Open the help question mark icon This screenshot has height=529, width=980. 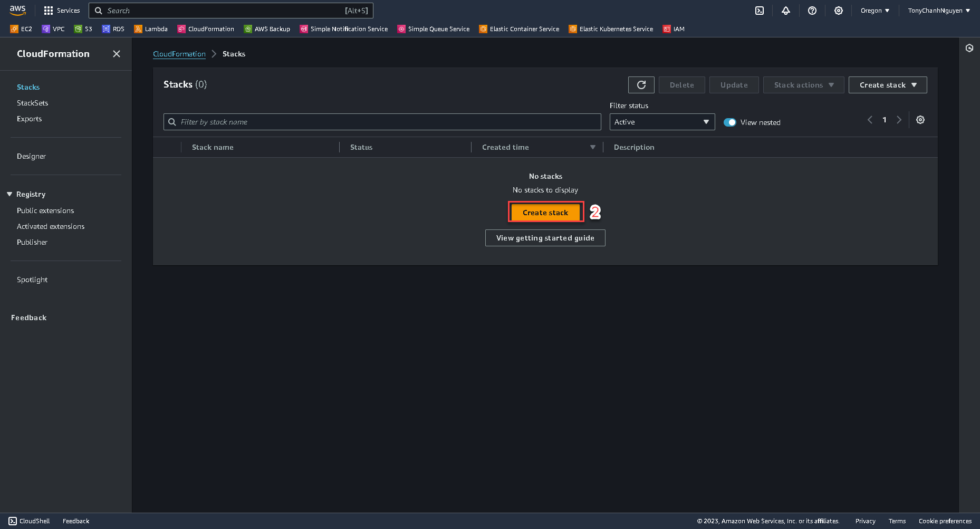(812, 11)
